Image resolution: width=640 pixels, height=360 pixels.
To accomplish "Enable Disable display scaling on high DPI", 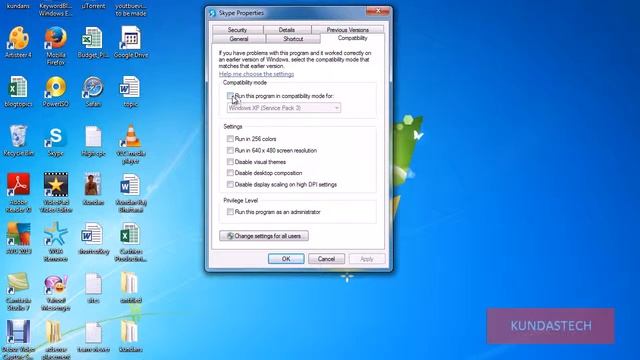I will pyautogui.click(x=230, y=184).
